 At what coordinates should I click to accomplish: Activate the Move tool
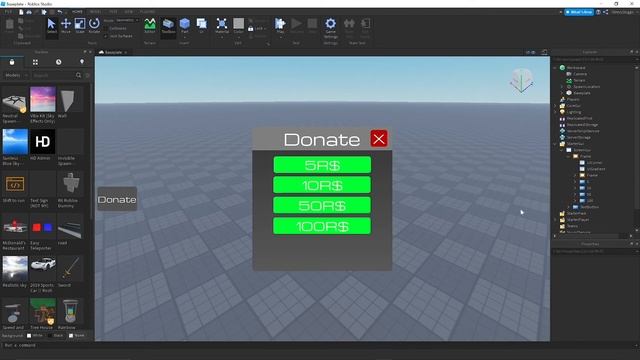point(66,26)
